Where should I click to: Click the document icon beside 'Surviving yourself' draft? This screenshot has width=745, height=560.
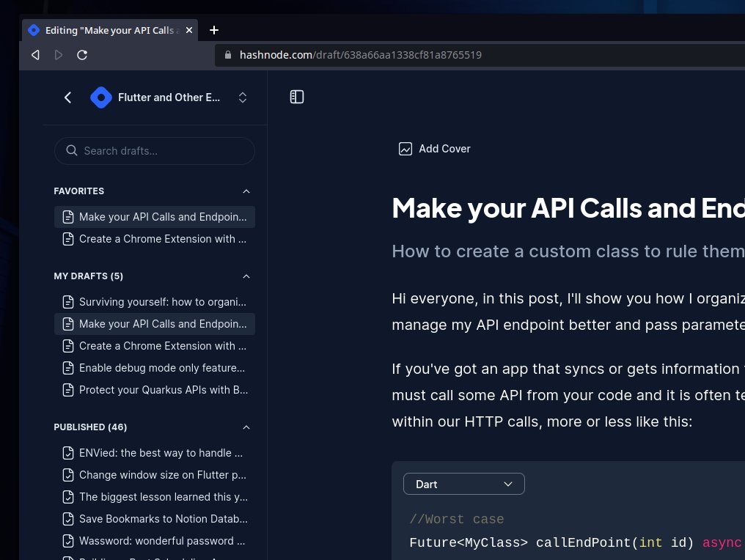point(68,301)
